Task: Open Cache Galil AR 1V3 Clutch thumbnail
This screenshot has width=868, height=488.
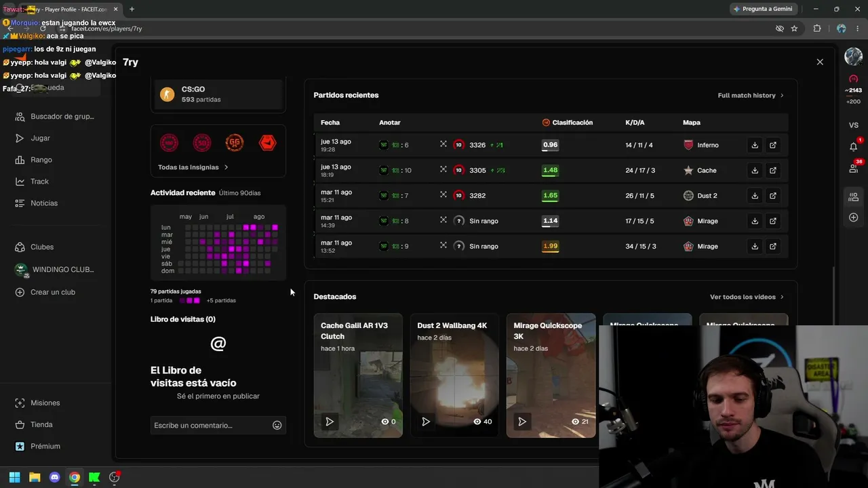Action: click(x=358, y=375)
